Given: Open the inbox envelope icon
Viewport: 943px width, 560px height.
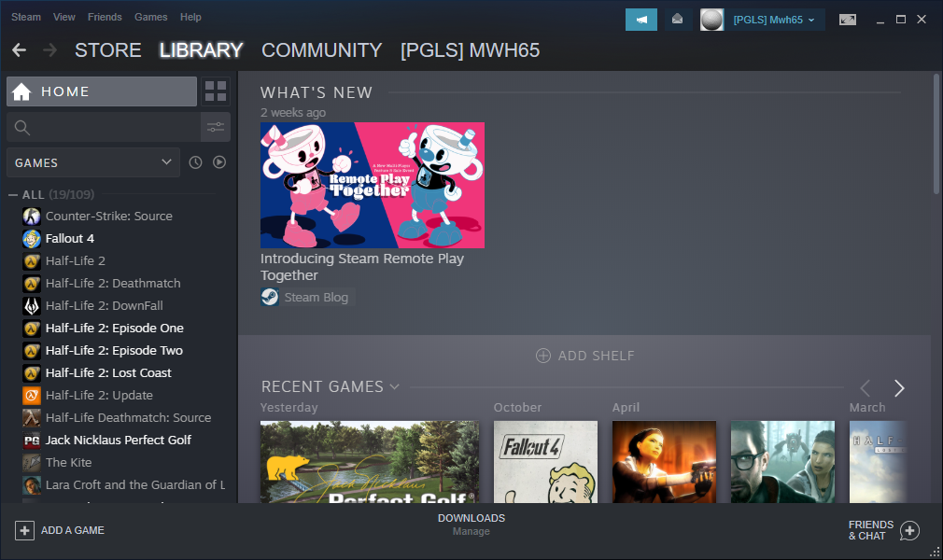Looking at the screenshot, I should click(x=678, y=20).
